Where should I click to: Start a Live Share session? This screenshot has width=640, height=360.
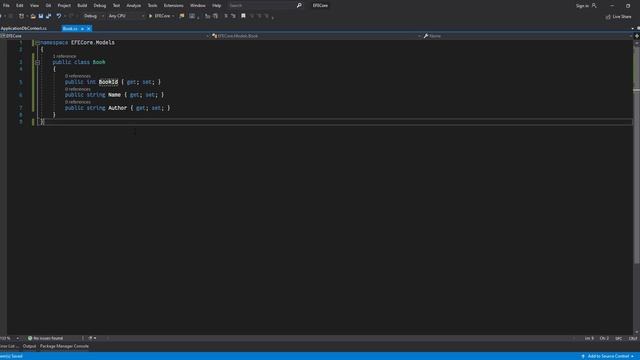[x=618, y=17]
